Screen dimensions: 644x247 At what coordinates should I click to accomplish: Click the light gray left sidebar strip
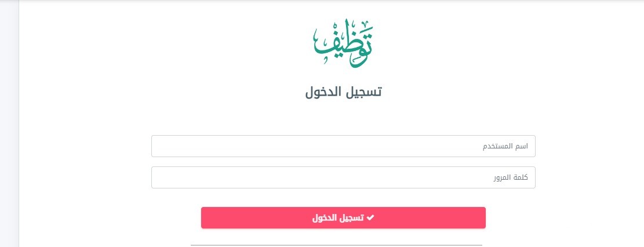[9, 124]
